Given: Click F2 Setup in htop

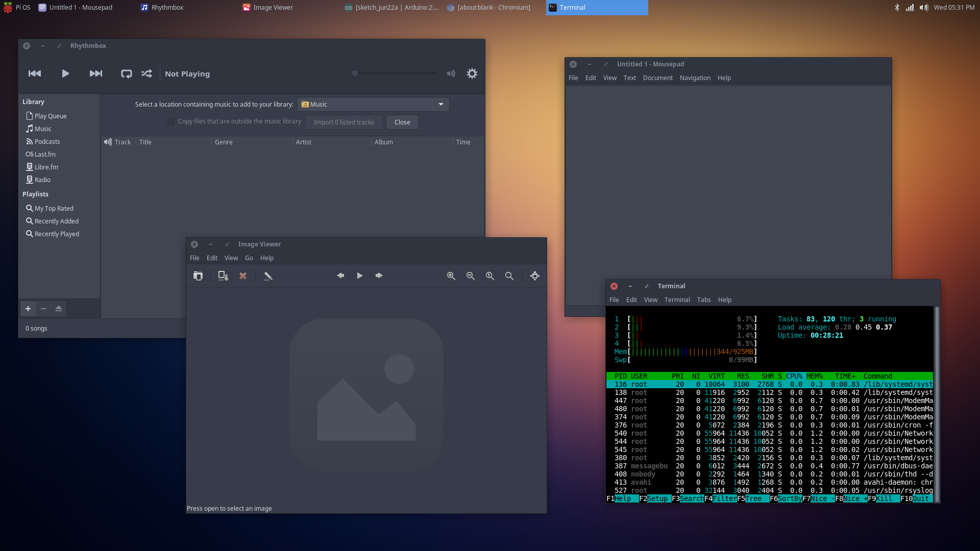Looking at the screenshot, I should click(654, 498).
